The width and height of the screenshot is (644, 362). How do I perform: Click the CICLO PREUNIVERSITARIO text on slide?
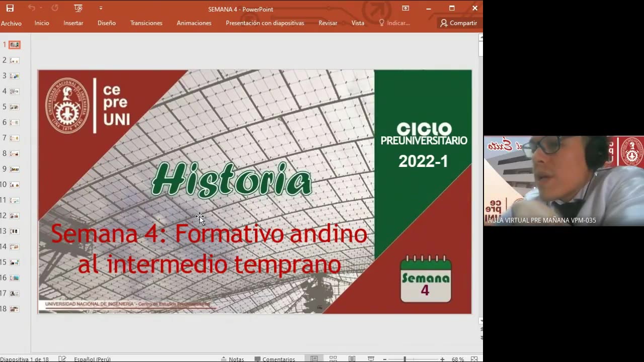(424, 134)
